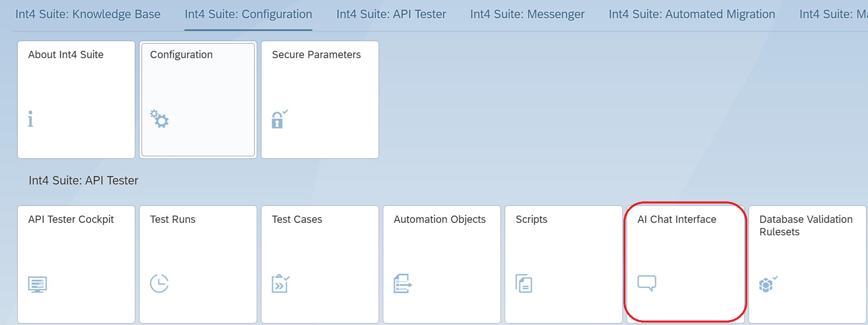Switch to Int4 Suite: Knowledge Base tab
This screenshot has height=325, width=868.
point(88,15)
